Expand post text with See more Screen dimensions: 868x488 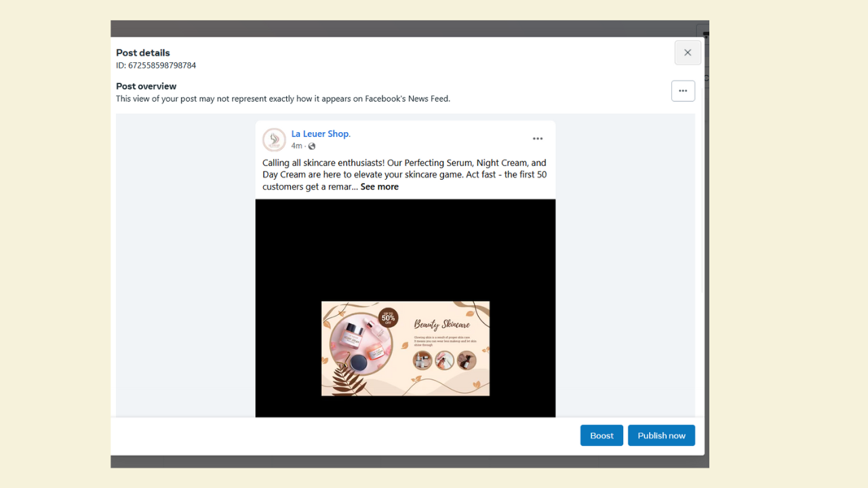pyautogui.click(x=380, y=186)
